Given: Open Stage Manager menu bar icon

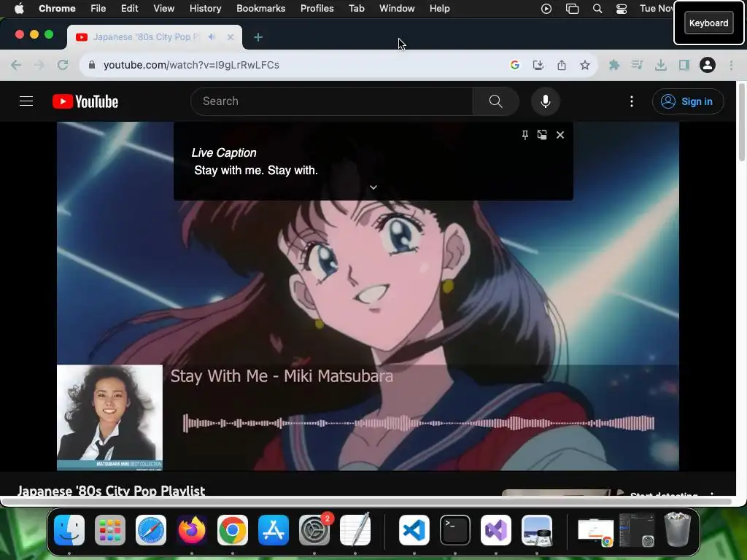Looking at the screenshot, I should coord(572,9).
